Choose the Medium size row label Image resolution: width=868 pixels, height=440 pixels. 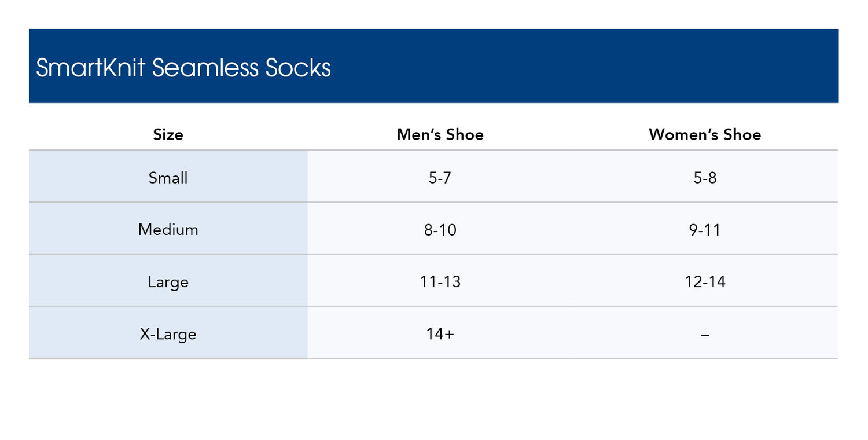168,230
